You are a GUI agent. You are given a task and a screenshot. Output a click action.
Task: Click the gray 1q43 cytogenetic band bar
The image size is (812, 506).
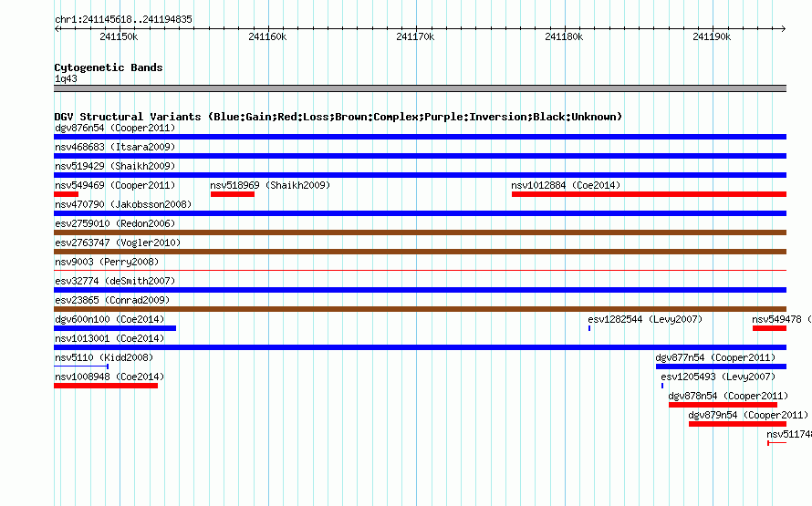(420, 88)
